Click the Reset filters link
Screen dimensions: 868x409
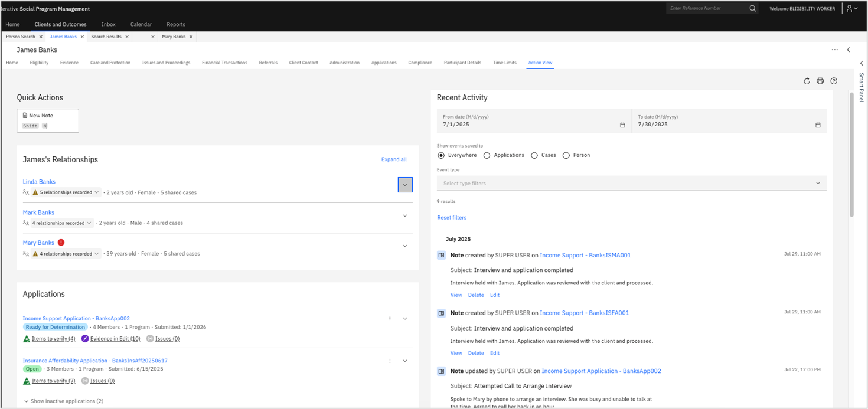click(452, 218)
